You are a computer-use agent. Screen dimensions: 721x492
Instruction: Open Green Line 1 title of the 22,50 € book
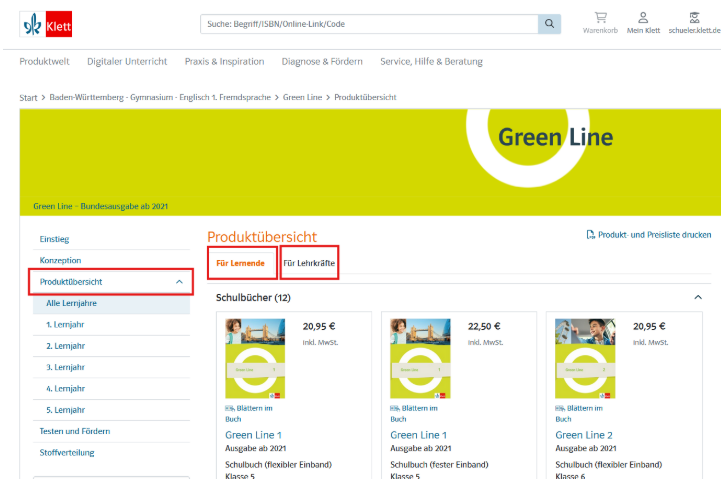click(x=418, y=435)
